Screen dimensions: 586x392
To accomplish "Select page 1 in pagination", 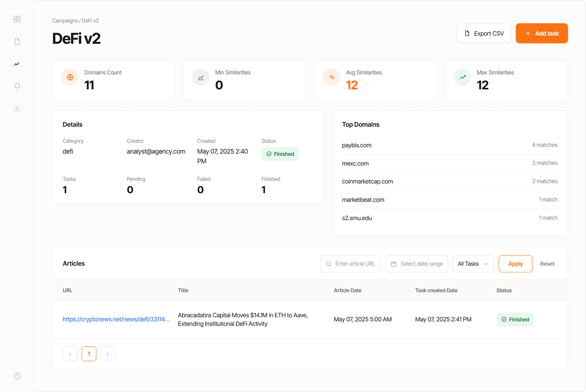I will (x=89, y=354).
